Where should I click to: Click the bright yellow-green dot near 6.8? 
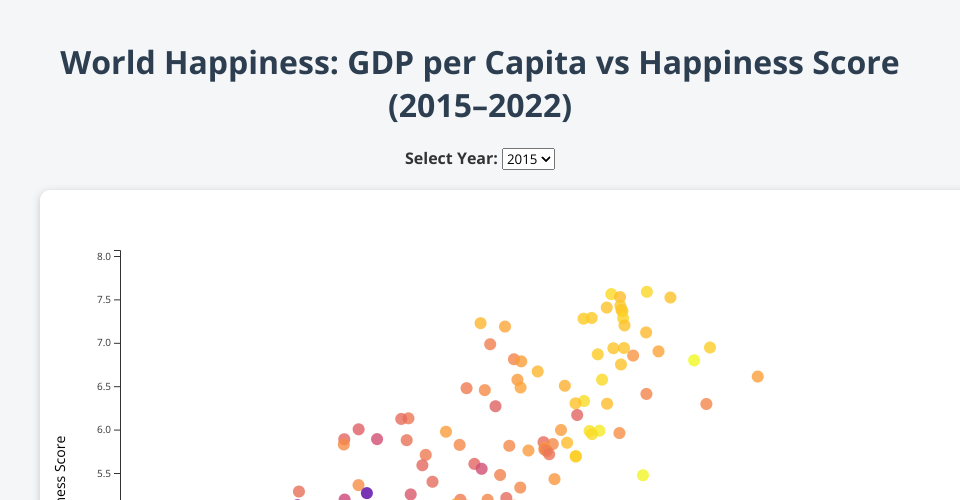(694, 360)
